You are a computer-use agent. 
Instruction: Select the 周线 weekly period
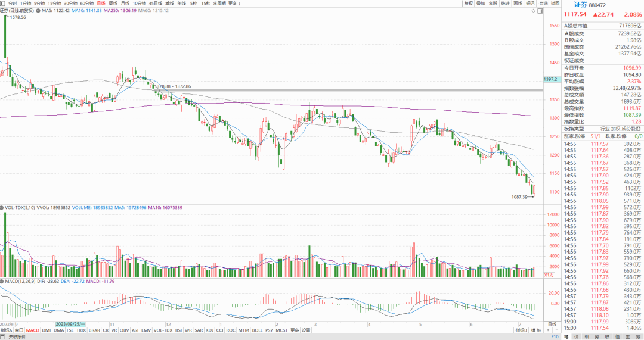(x=113, y=4)
